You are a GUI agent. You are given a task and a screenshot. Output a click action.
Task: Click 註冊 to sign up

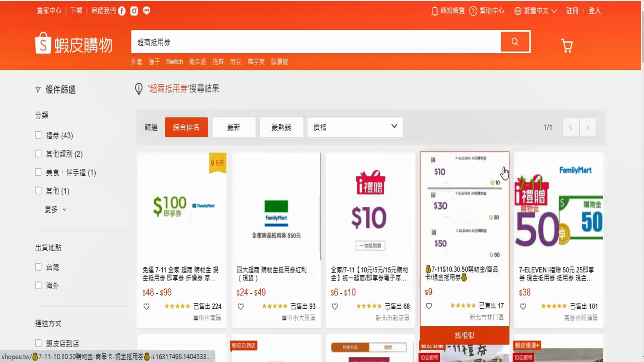coord(572,11)
